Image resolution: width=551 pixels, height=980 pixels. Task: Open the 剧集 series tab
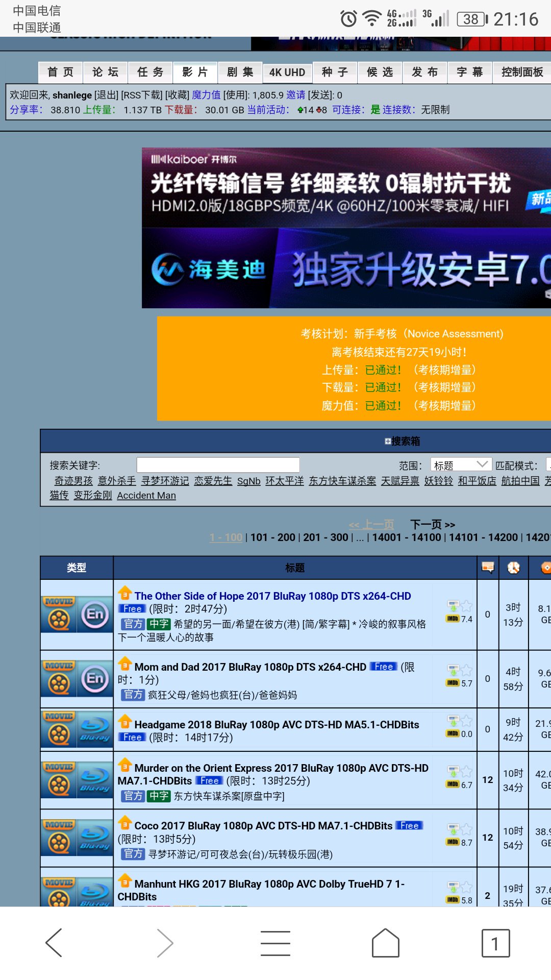[240, 72]
